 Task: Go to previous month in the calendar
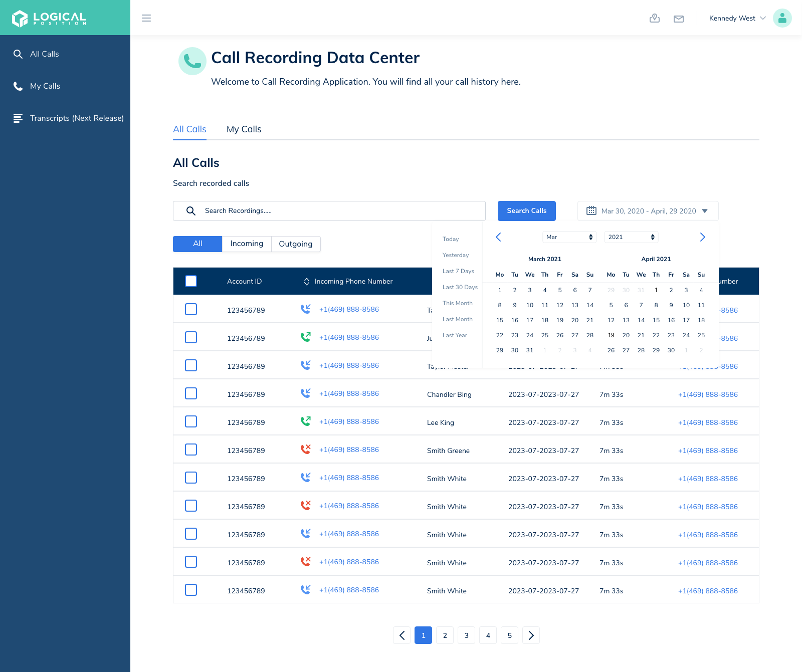coord(498,237)
